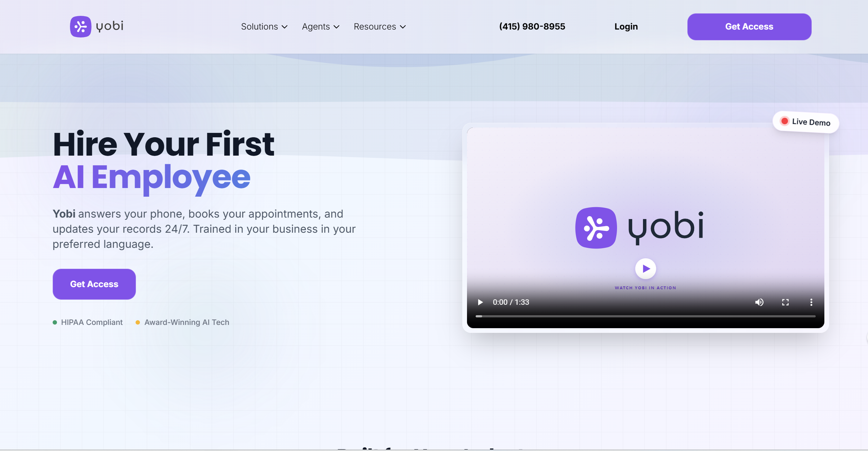The image size is (868, 451).
Task: Play the video with the center play button
Action: pos(646,269)
